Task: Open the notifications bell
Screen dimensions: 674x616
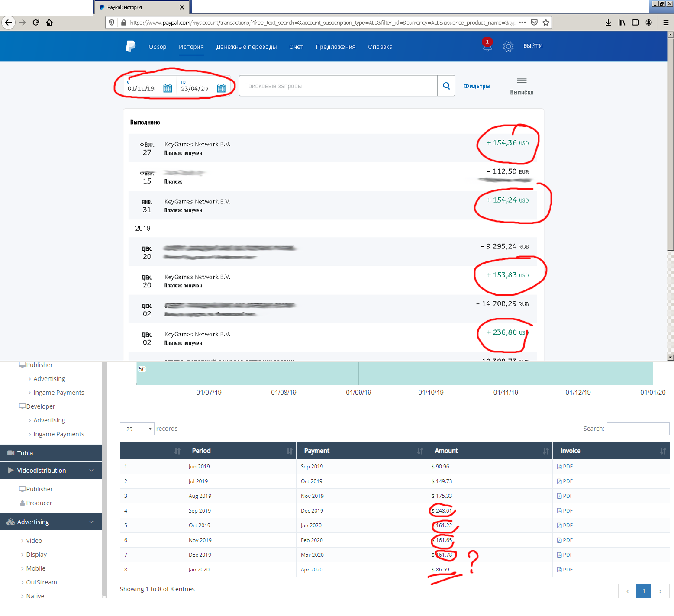Action: tap(487, 46)
